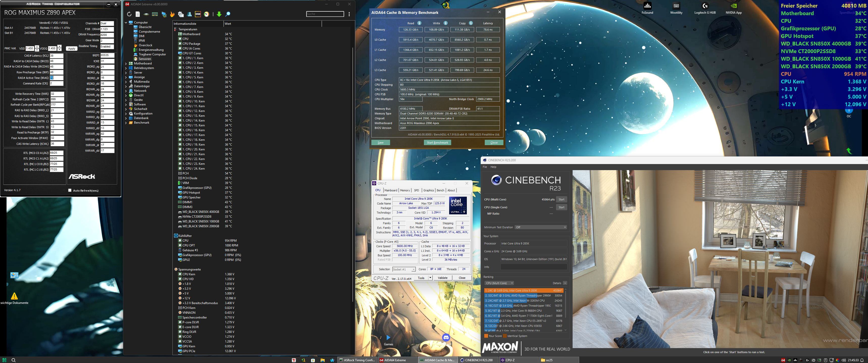The image size is (868, 363).
Task: Expand the Motherboard tree node
Action: (x=126, y=63)
